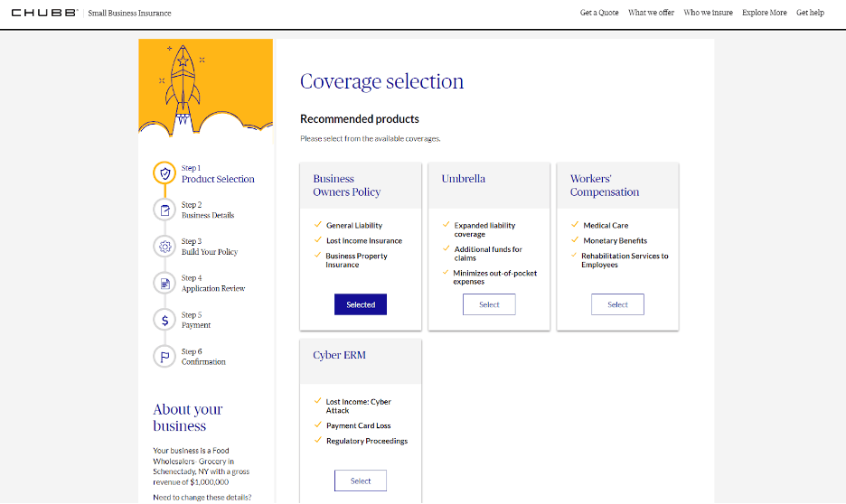846x504 pixels.
Task: Click the Step 3 gear icon
Action: point(164,247)
